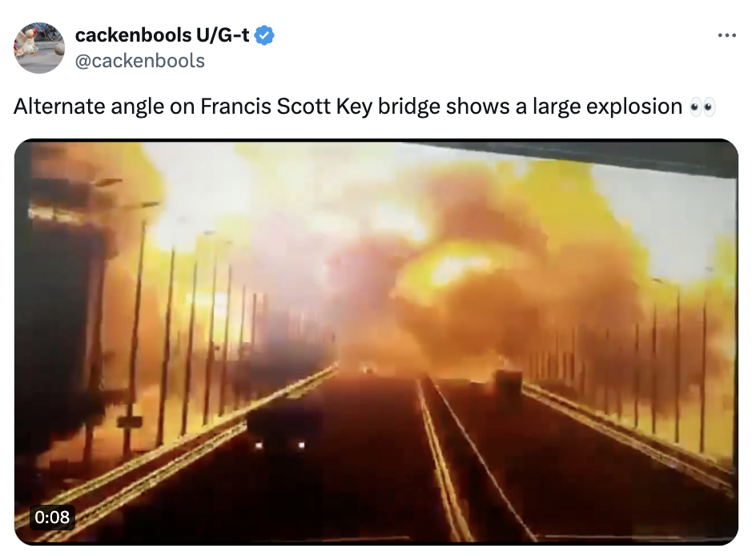Click the smoke cloud right of the fireball
This screenshot has width=756, height=556.
pyautogui.click(x=569, y=289)
